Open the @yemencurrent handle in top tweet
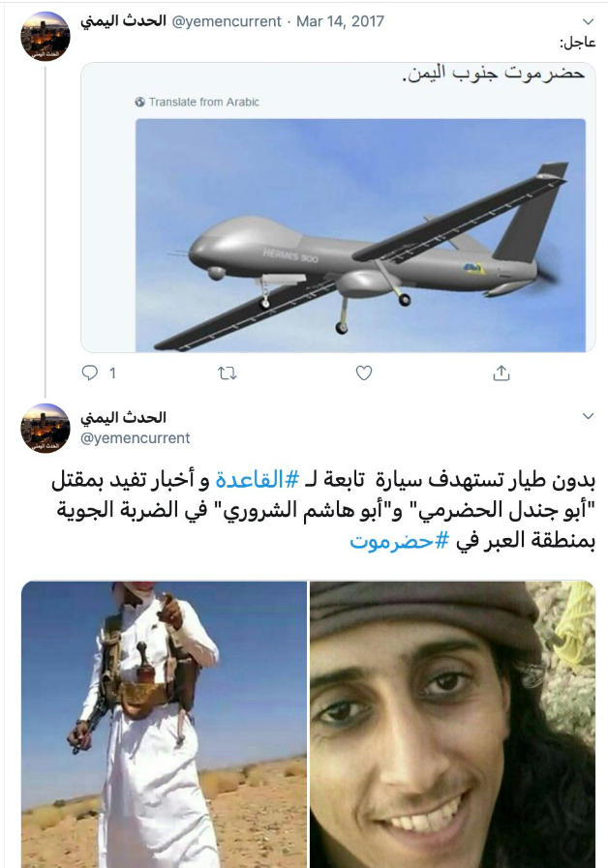This screenshot has width=608, height=868. [227, 21]
